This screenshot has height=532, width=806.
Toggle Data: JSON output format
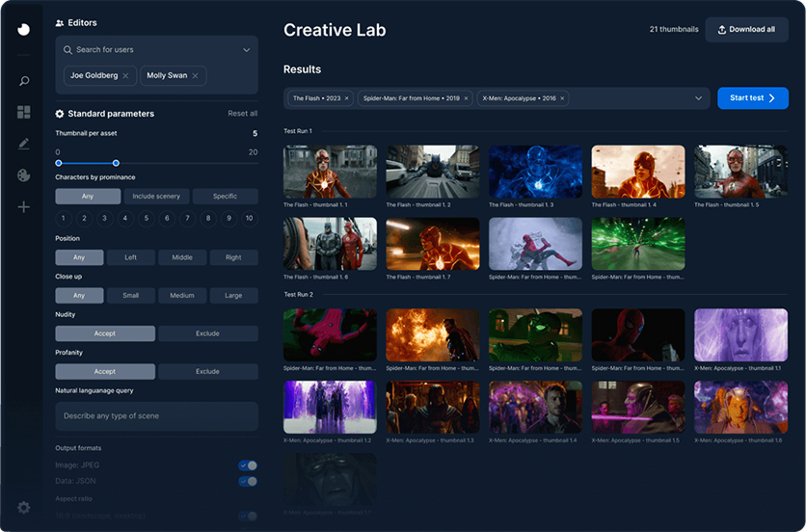pyautogui.click(x=248, y=482)
